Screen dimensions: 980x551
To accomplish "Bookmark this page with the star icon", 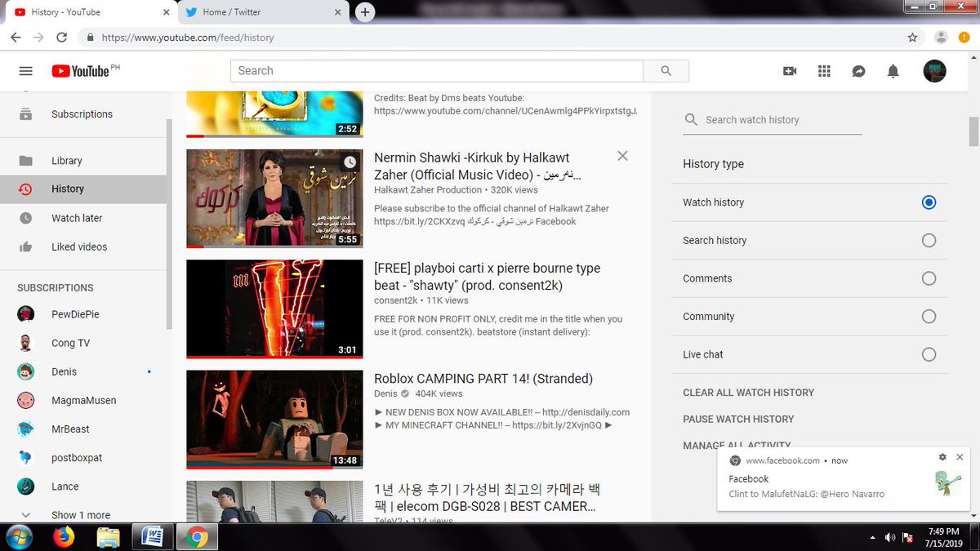I will tap(912, 38).
